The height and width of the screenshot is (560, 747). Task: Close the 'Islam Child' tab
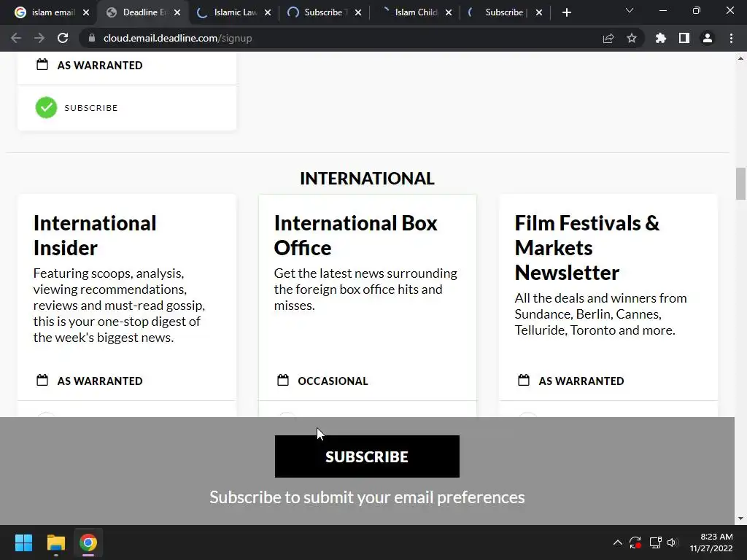tap(449, 12)
